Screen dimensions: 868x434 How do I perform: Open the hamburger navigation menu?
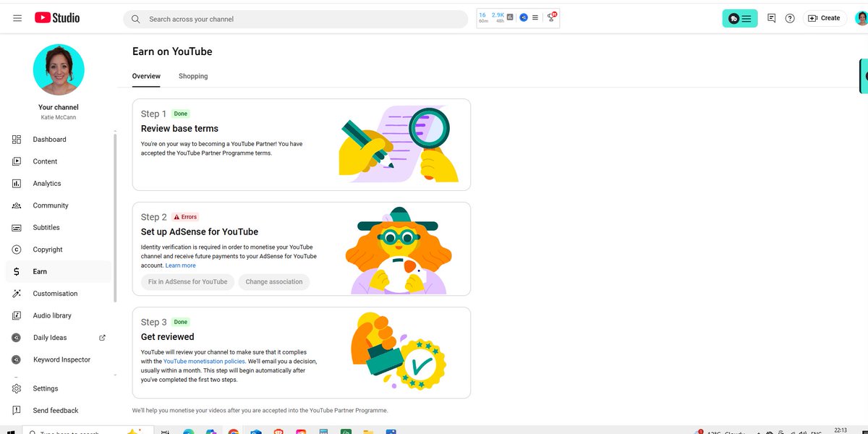pos(17,18)
